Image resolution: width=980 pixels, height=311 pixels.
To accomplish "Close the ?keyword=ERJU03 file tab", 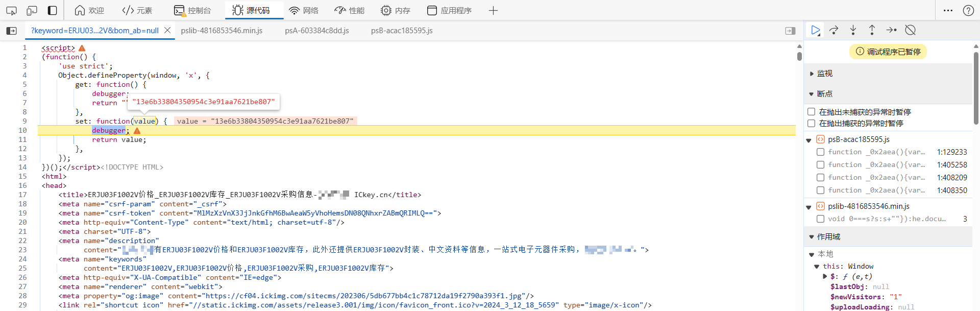I will (x=167, y=31).
